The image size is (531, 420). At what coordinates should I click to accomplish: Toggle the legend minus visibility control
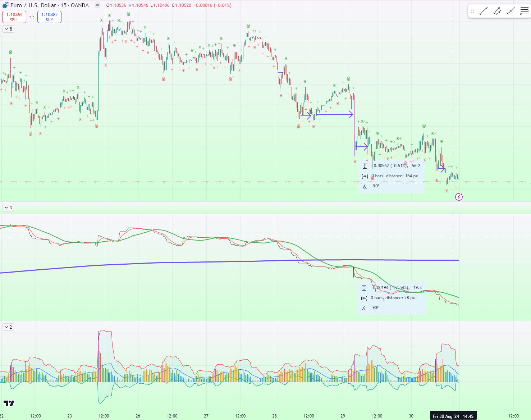point(96,5)
